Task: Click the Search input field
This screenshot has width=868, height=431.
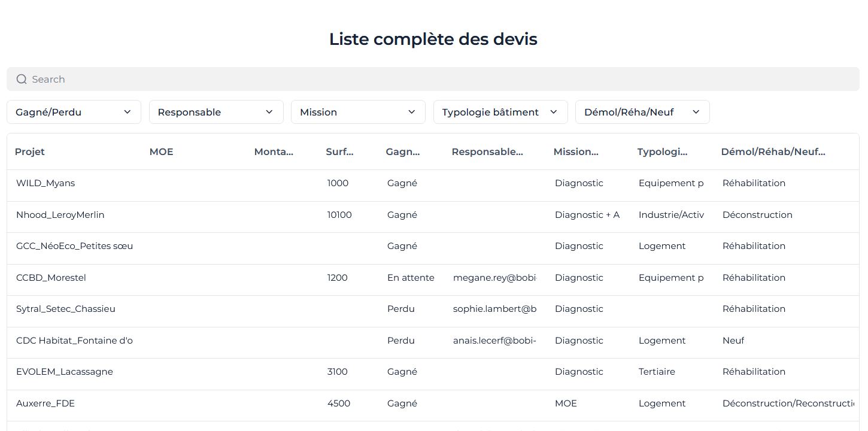Action: pyautogui.click(x=431, y=79)
